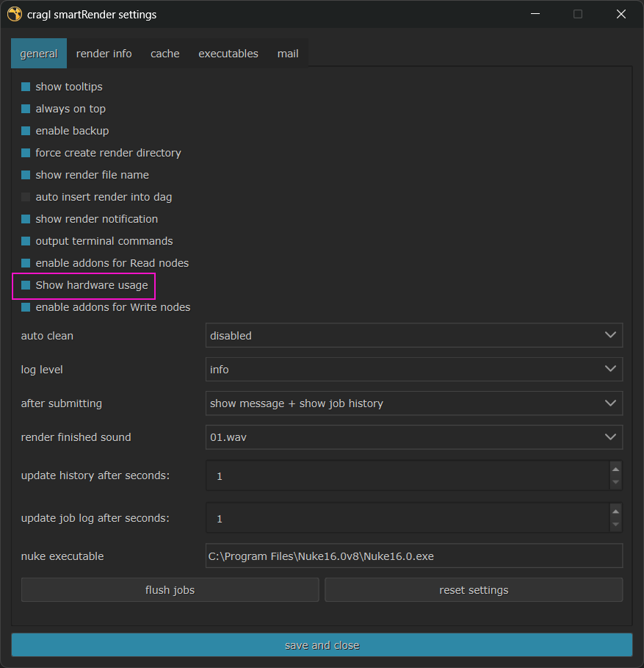The width and height of the screenshot is (644, 668).
Task: Open the executables tab
Action: pos(228,53)
